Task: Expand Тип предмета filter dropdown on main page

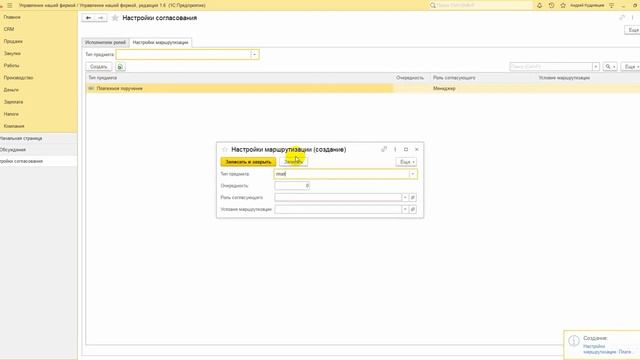Action: pos(254,54)
